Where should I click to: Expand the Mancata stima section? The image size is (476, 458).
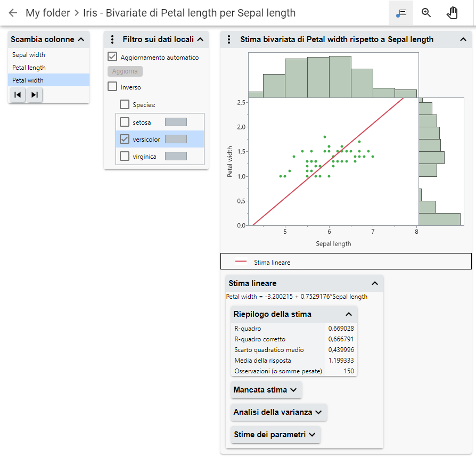click(x=266, y=390)
